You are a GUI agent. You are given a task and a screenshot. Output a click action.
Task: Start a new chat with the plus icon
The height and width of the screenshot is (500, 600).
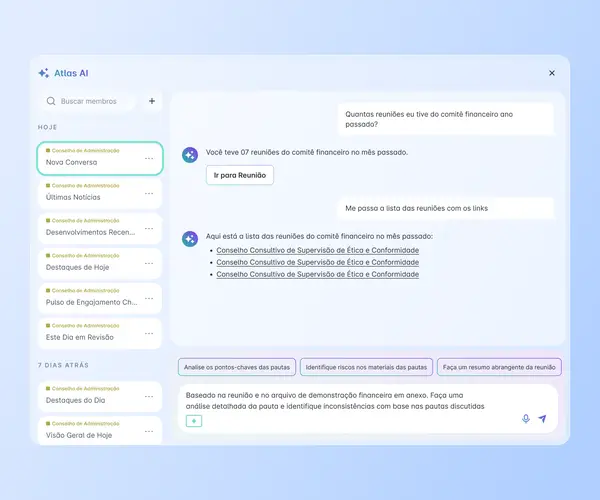pos(152,101)
